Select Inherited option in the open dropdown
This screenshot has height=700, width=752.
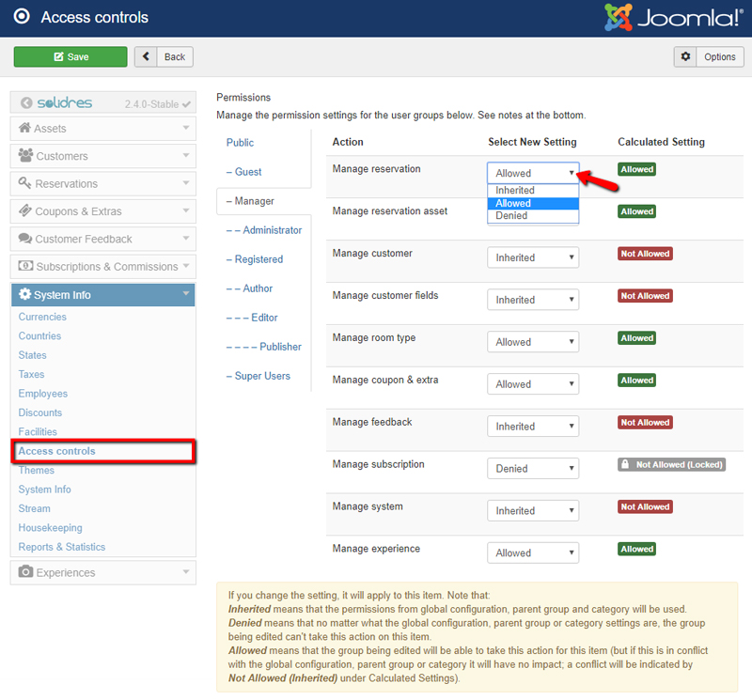(515, 190)
